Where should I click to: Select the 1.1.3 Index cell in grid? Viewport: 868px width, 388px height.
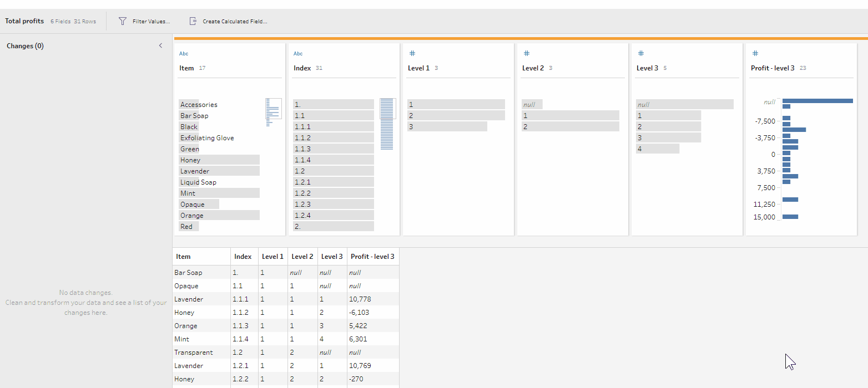click(x=244, y=326)
